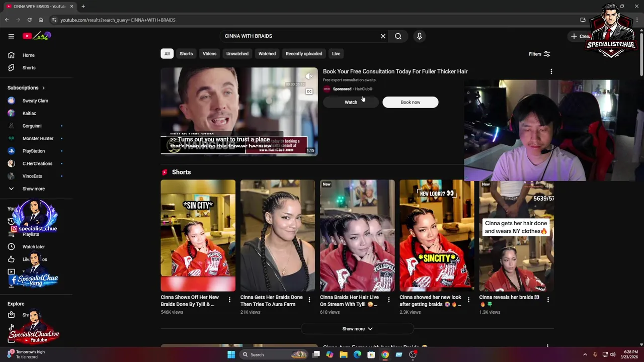Open options for 'Cinna showed her new look'
Viewport: 644px width, 362px height.
click(x=468, y=300)
